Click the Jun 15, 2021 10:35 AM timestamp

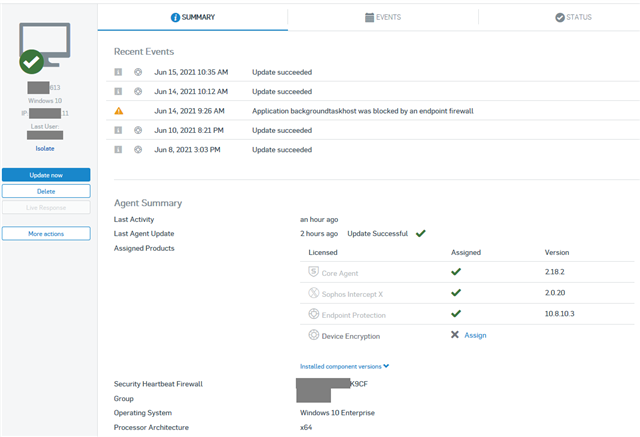pyautogui.click(x=191, y=72)
